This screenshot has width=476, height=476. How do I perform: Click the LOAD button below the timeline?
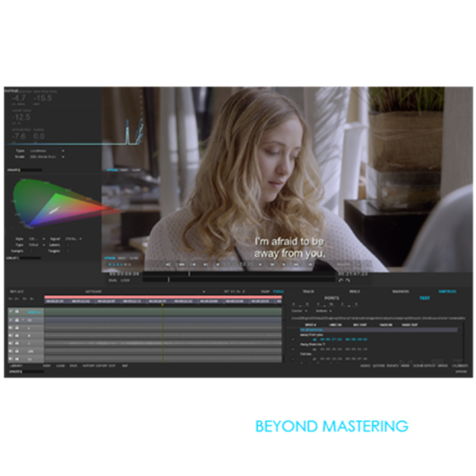[60, 366]
